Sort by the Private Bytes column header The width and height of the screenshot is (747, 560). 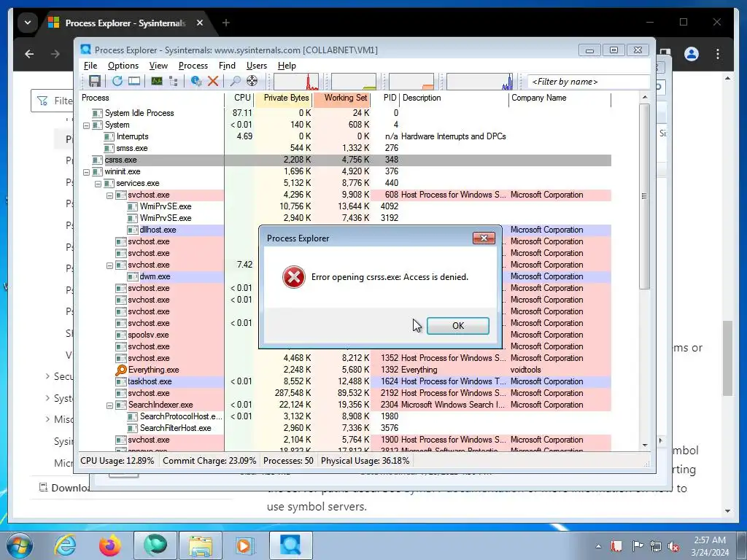tap(283, 98)
